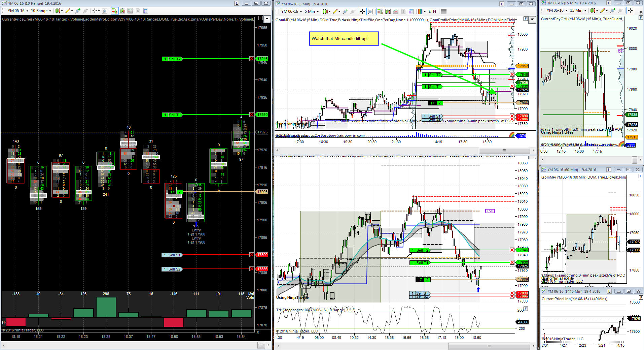Click the left scroll arrow under 5 Min chart
The image size is (644, 350).
pyautogui.click(x=278, y=150)
